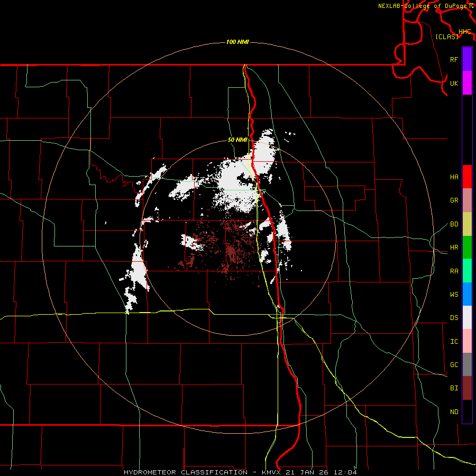Click the DS legend label
This screenshot has width=476, height=476.
click(454, 318)
